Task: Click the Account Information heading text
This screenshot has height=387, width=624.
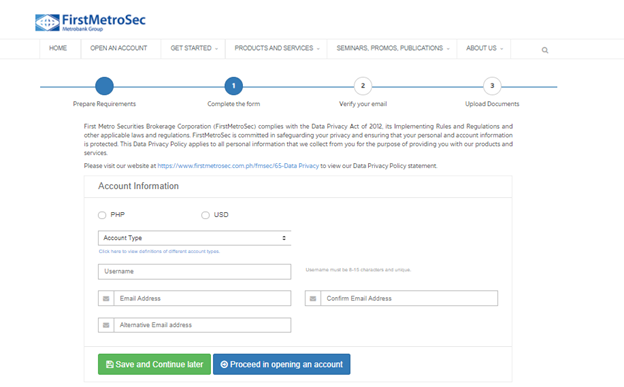Action: tap(138, 186)
